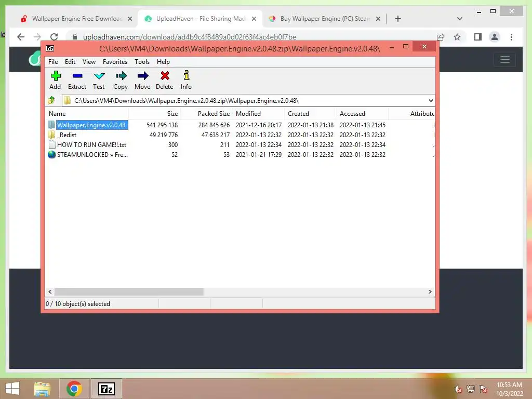Select the _Redist folder icon
The height and width of the screenshot is (399, 532).
(51, 135)
